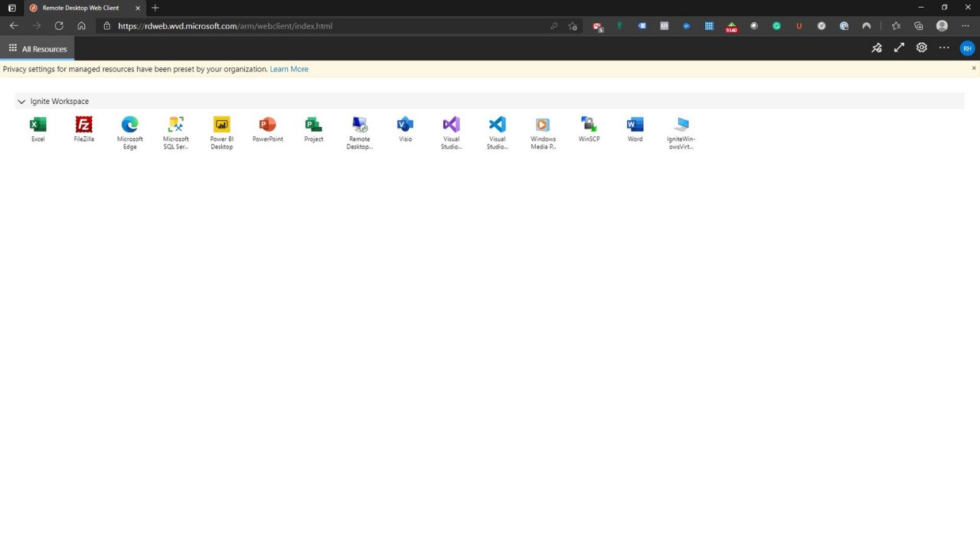Open the red 9340 badge extension
The height and width of the screenshot is (551, 980).
click(x=731, y=26)
